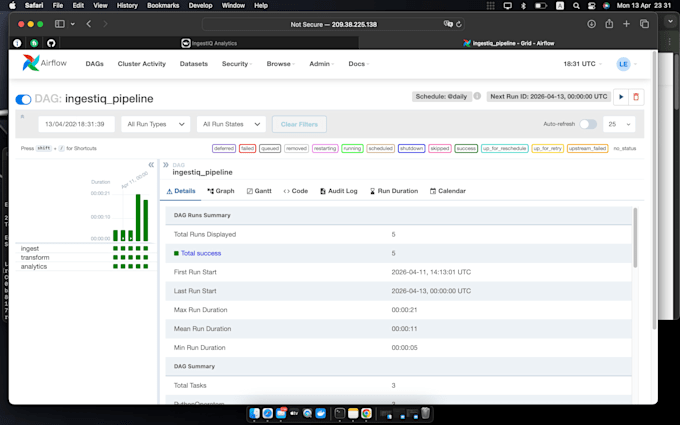Go back with the Safari back arrow
The image size is (680, 425).
[89, 24]
